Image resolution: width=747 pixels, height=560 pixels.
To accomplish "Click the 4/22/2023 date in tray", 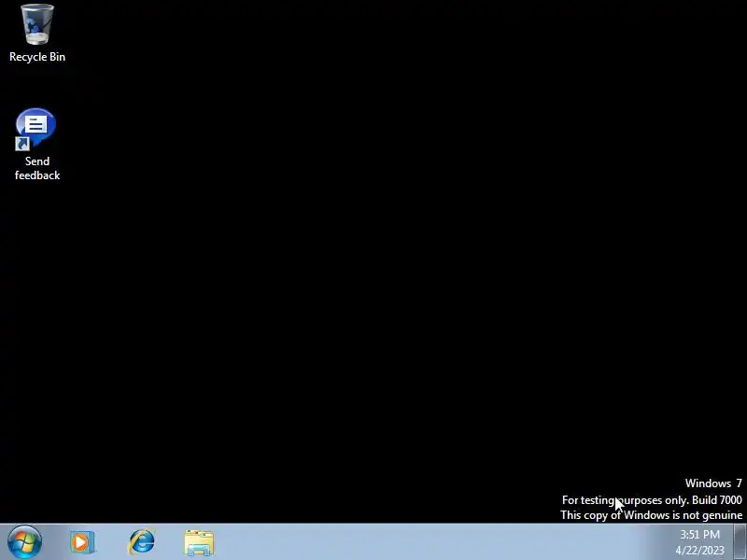I will click(699, 551).
